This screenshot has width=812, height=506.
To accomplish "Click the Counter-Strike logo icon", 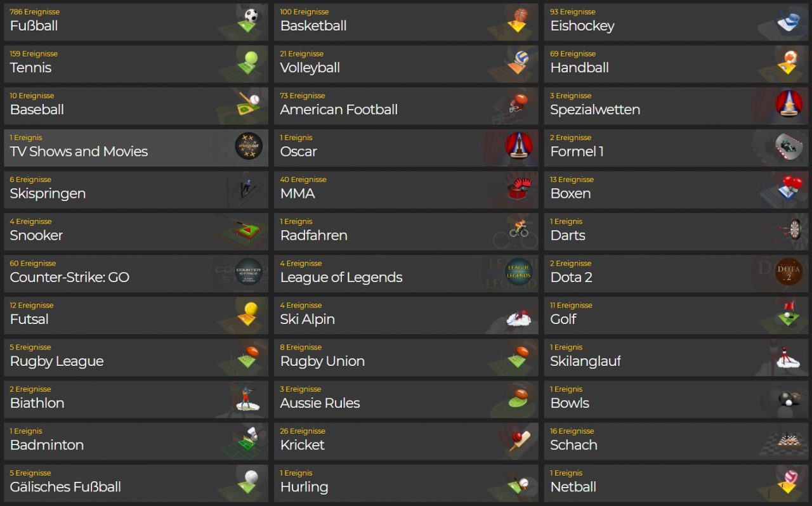I will click(x=249, y=272).
